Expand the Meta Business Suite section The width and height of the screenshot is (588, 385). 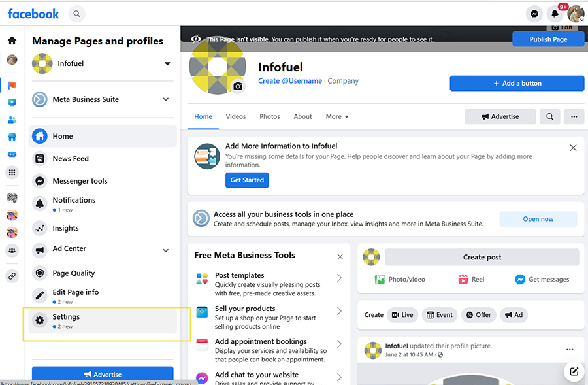point(166,99)
